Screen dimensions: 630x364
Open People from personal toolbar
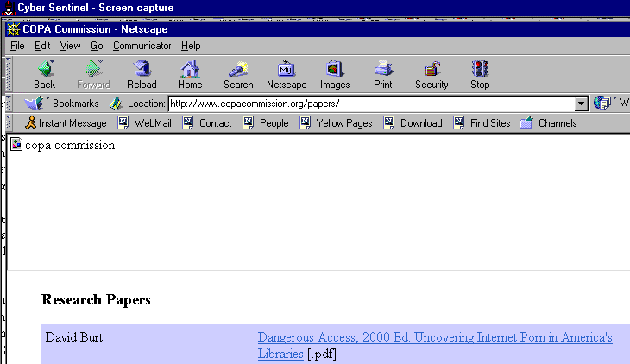(x=266, y=123)
